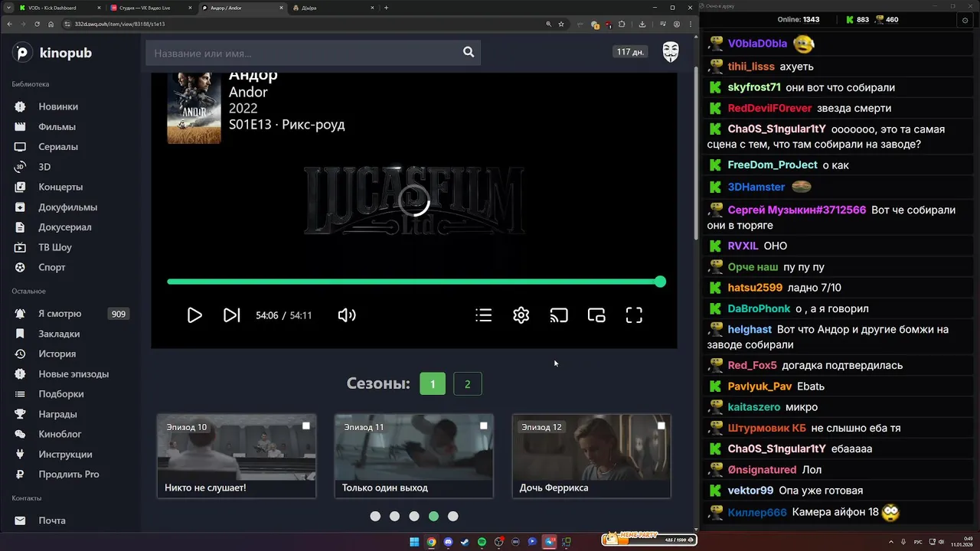Click the 117 дн. subscription badge
This screenshot has width=980, height=551.
tap(631, 52)
